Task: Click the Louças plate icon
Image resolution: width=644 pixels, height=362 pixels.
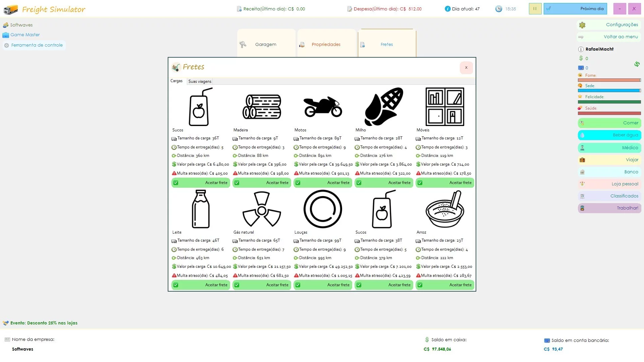Action: click(x=323, y=209)
